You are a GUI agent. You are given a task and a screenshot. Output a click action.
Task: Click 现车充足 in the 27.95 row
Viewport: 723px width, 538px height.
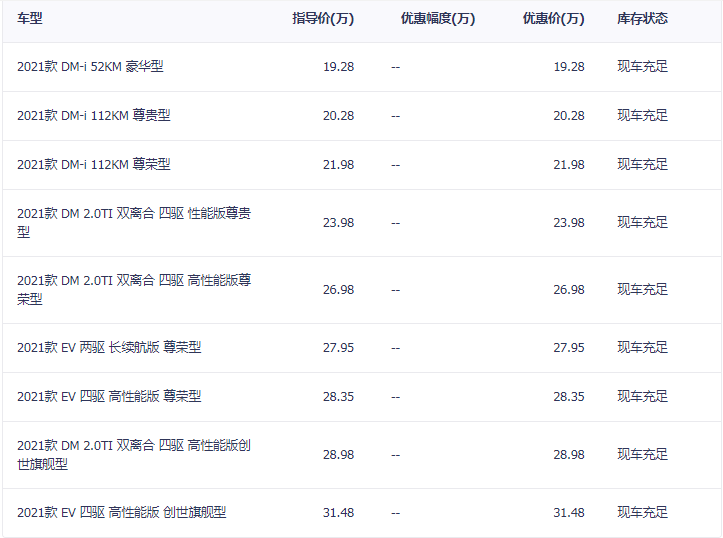[x=642, y=348]
